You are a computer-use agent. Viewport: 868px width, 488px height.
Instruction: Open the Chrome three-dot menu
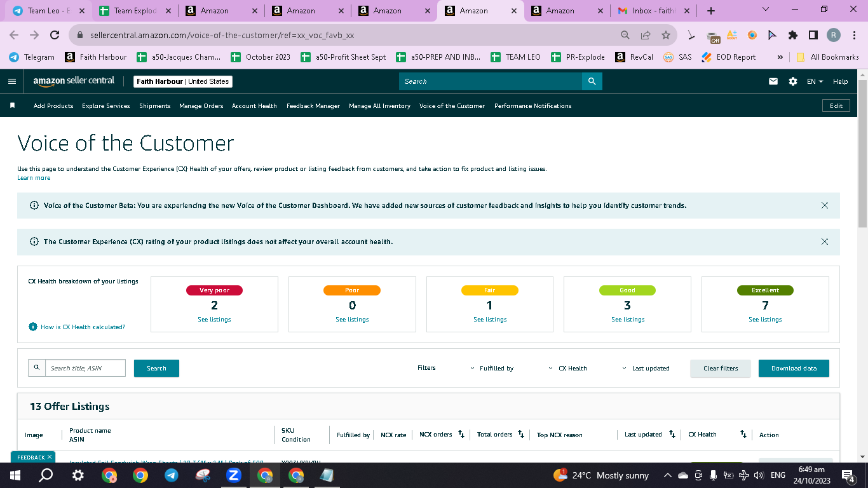click(x=853, y=35)
